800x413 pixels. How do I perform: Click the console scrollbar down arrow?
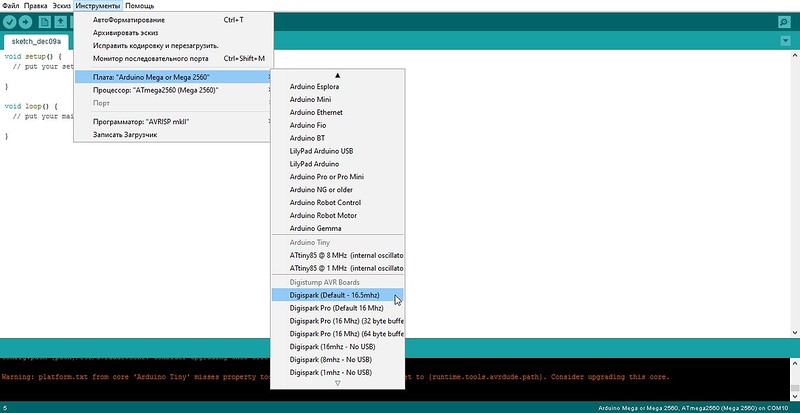(x=795, y=396)
